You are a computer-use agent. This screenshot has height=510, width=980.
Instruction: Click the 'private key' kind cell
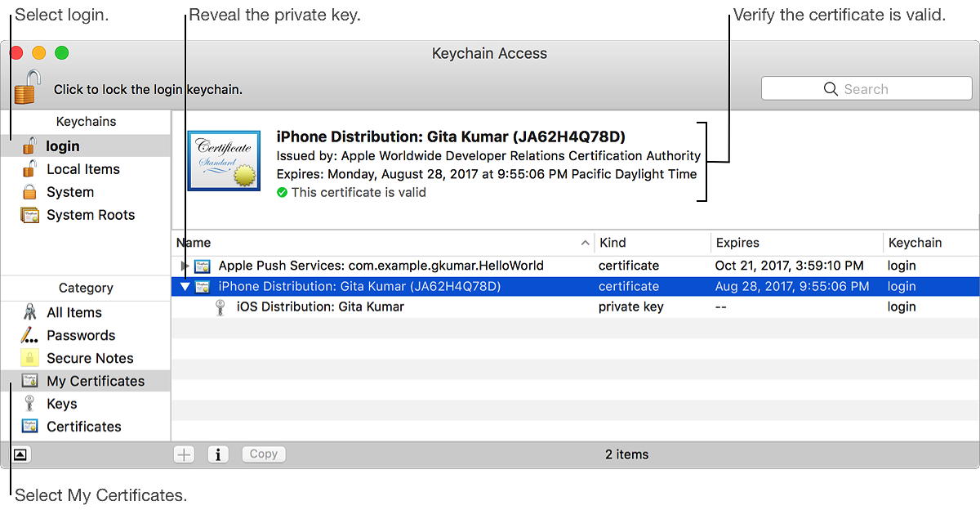(630, 307)
